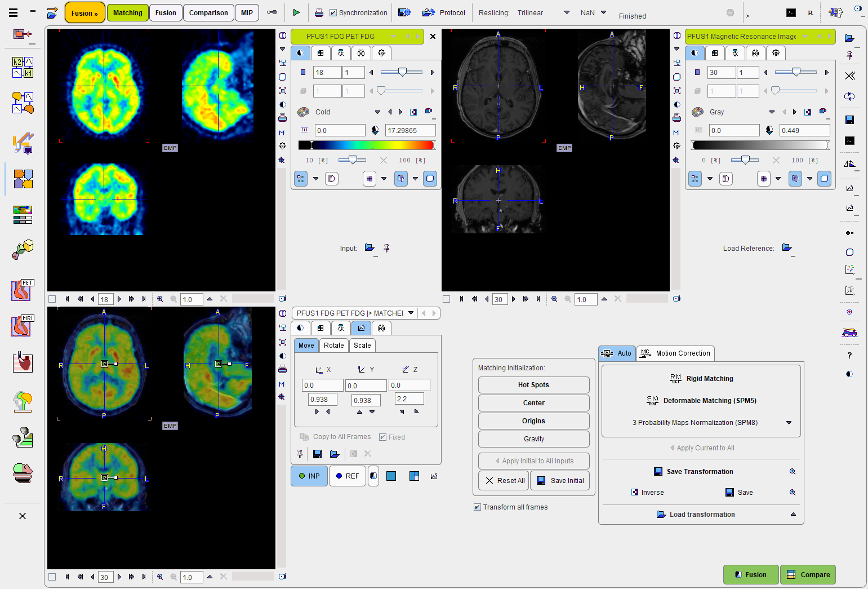Switch to Motion Correction tab
The height and width of the screenshot is (589, 868).
[676, 353]
